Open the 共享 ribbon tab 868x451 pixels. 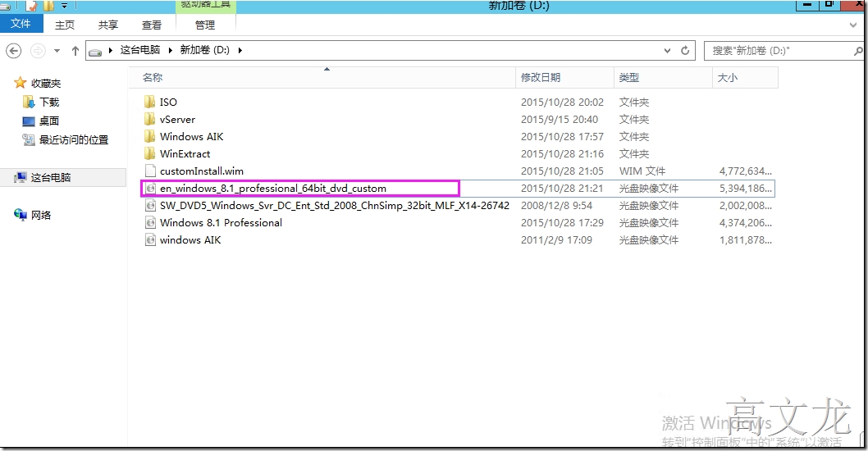(x=108, y=25)
